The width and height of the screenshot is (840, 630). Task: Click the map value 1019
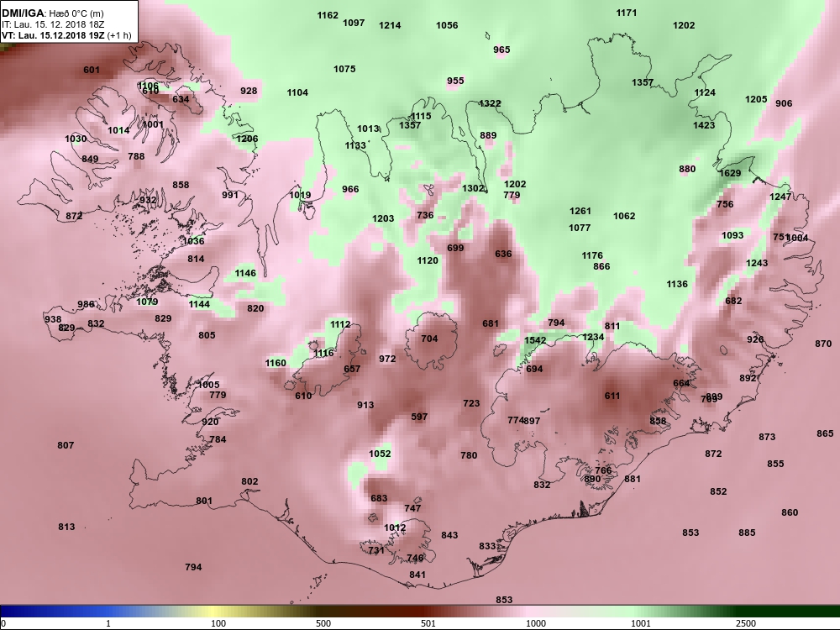(300, 195)
